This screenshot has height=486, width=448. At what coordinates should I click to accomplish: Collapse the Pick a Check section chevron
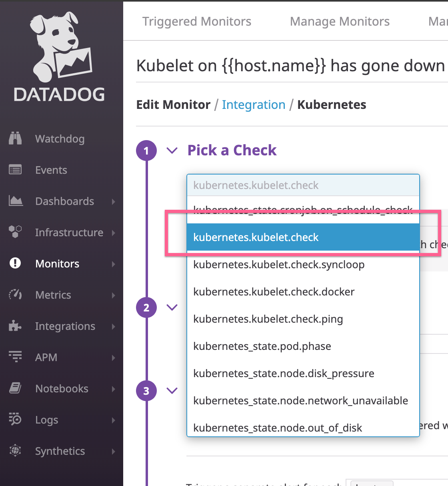172,151
